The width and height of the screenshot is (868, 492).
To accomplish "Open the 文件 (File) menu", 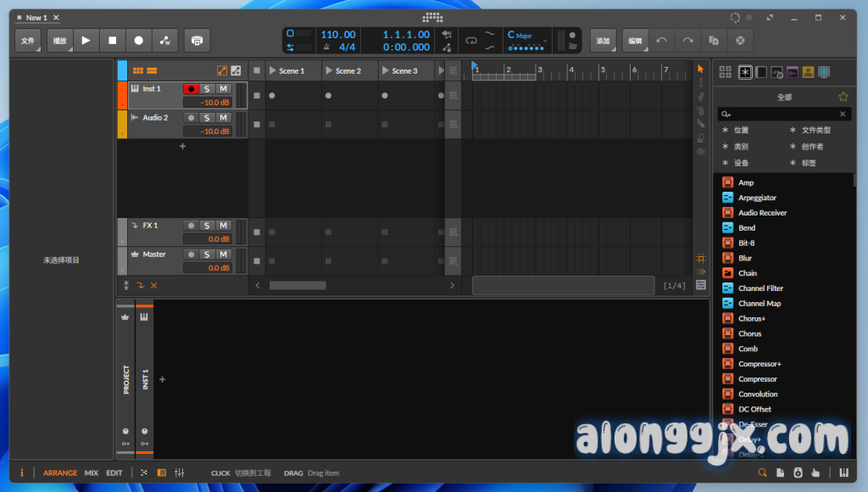I will pyautogui.click(x=28, y=40).
